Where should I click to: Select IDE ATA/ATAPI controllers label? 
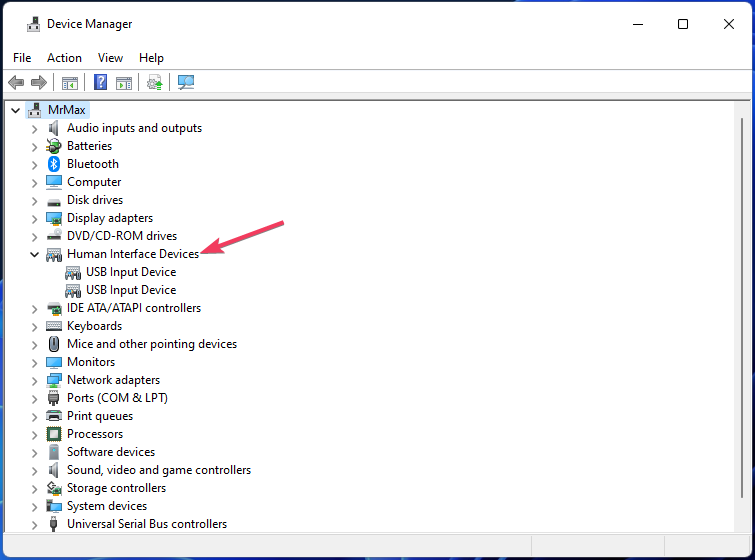coord(134,308)
